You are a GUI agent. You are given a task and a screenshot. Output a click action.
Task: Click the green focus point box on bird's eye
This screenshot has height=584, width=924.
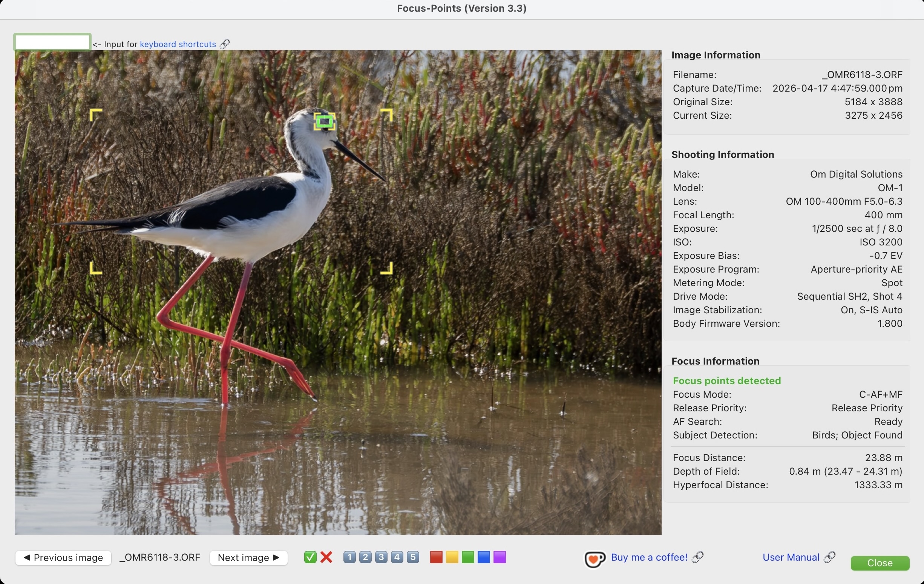pyautogui.click(x=325, y=122)
